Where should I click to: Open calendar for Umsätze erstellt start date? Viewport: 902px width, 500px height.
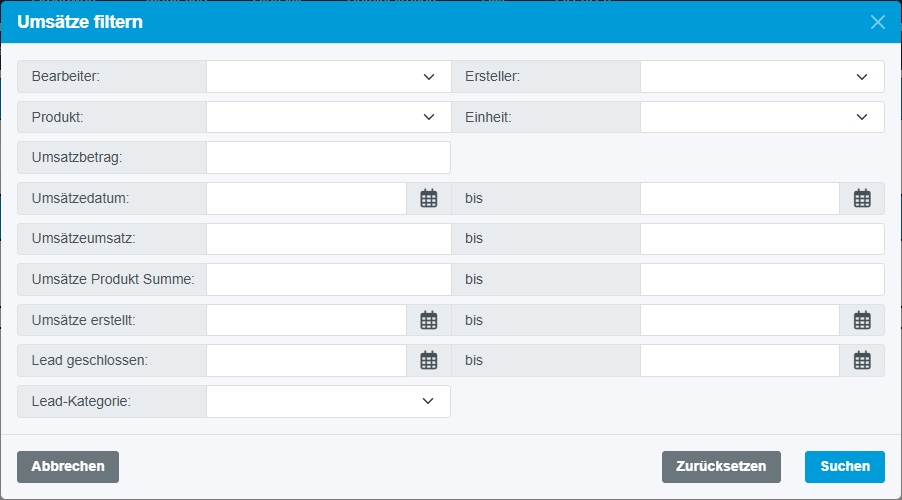pyautogui.click(x=429, y=320)
